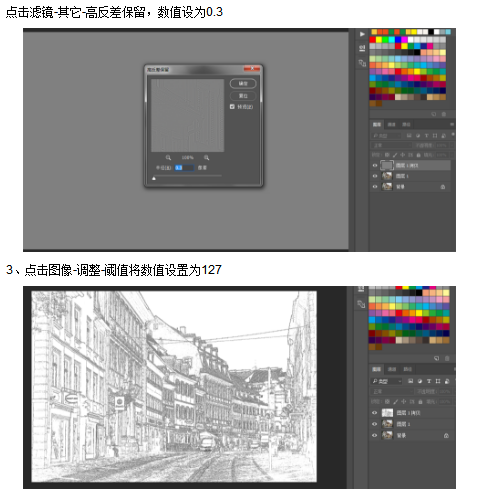Confirm with 确定 button in High Pass dialog

[x=243, y=83]
